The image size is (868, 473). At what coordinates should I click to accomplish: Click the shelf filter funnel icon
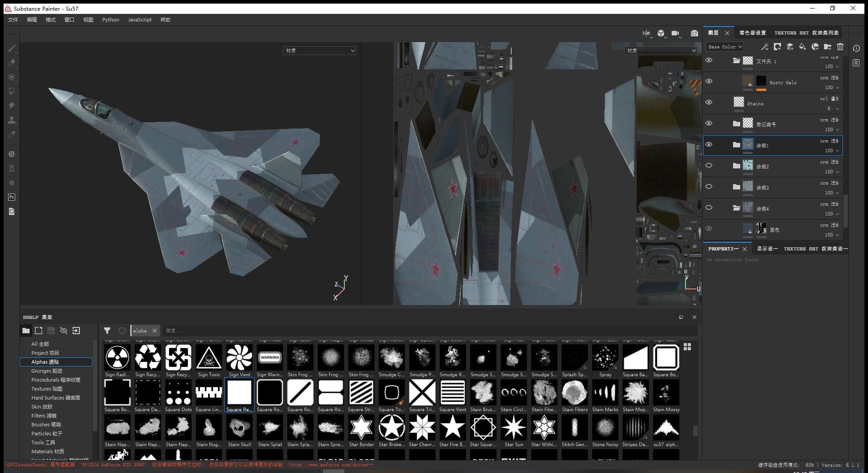107,331
